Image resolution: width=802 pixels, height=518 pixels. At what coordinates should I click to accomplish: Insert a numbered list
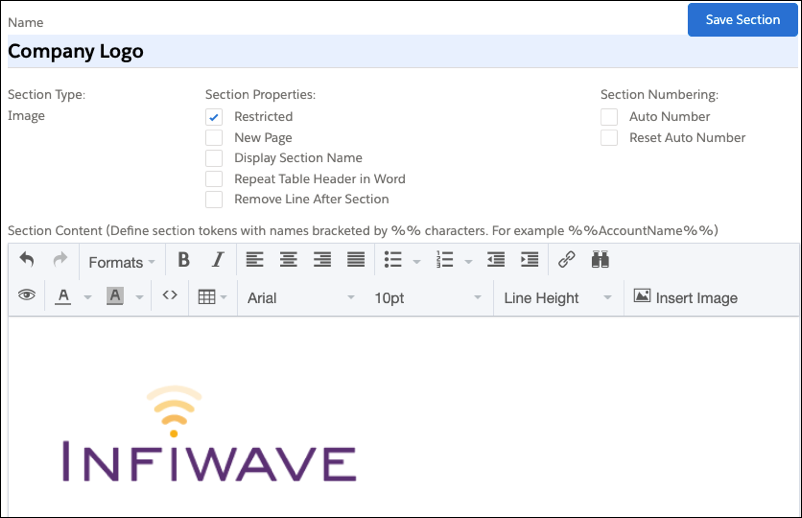click(444, 260)
